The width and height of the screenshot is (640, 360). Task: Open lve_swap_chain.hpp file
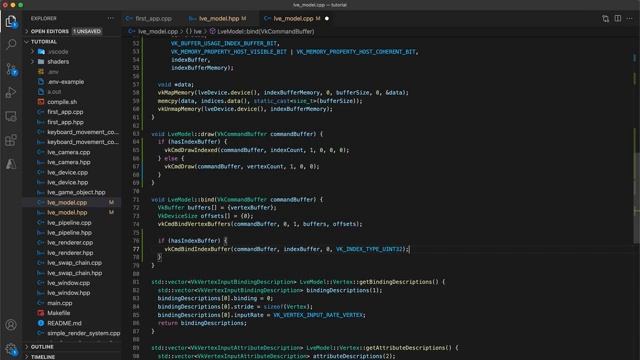(x=74, y=273)
